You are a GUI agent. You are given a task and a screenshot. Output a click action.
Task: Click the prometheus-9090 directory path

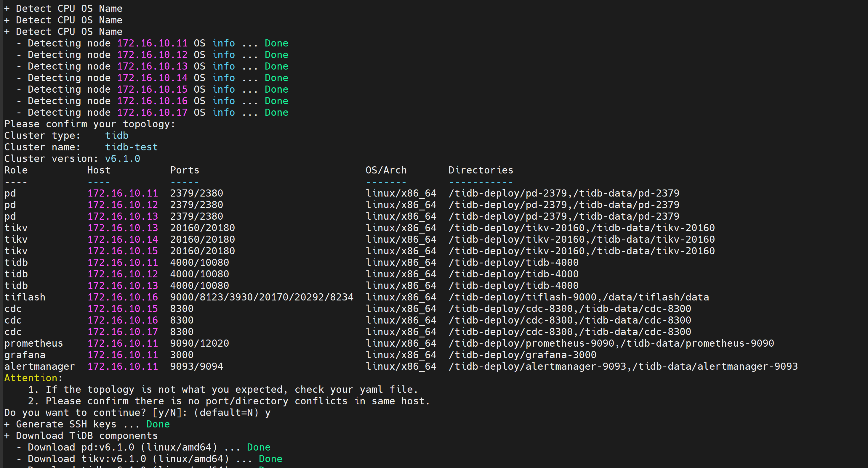611,343
